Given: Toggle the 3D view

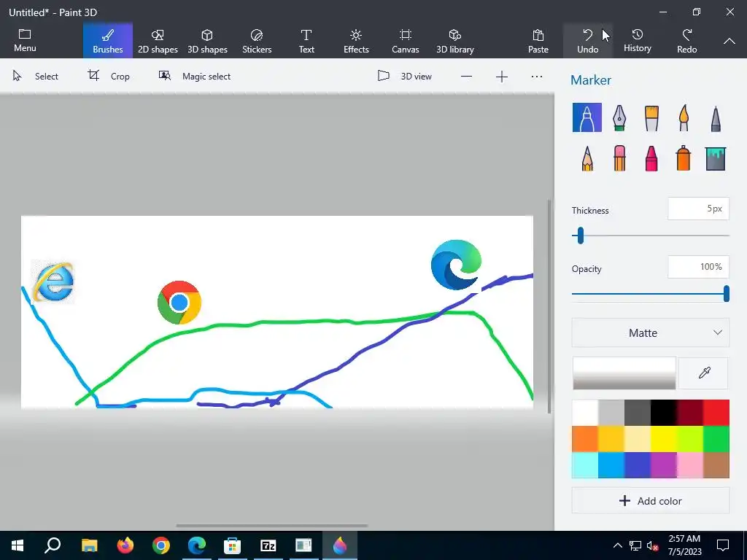Looking at the screenshot, I should click(405, 76).
